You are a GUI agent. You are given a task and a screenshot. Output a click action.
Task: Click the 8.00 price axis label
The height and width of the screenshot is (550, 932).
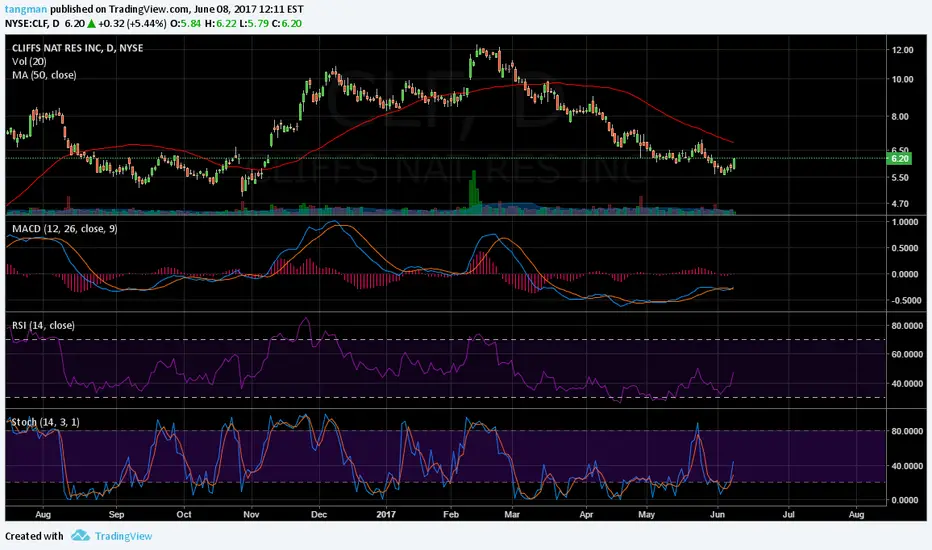coord(900,117)
